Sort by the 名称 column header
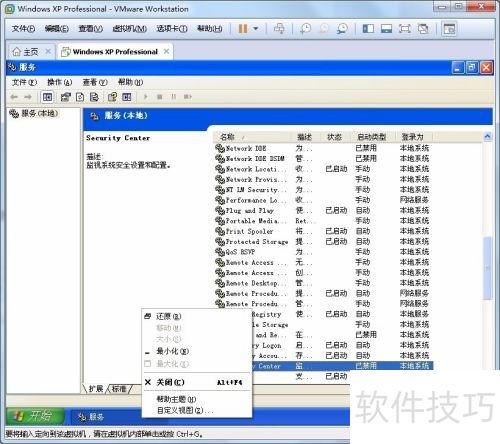This screenshot has width=500, height=444. tap(254, 137)
